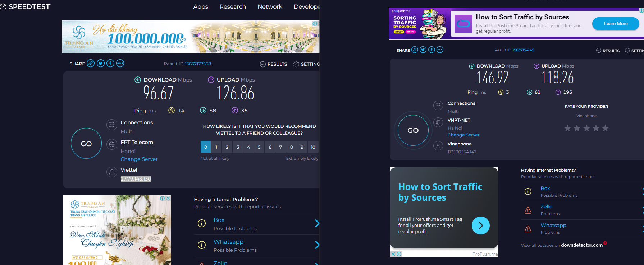Click the round arrow button on ProPush ad
This screenshot has height=265, width=644.
tap(481, 226)
